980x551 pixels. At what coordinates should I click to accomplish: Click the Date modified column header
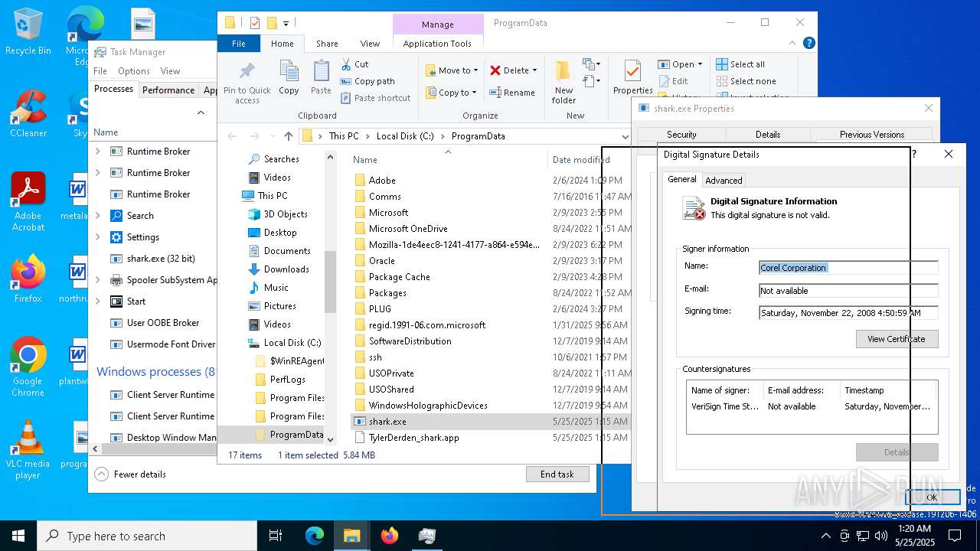[581, 160]
